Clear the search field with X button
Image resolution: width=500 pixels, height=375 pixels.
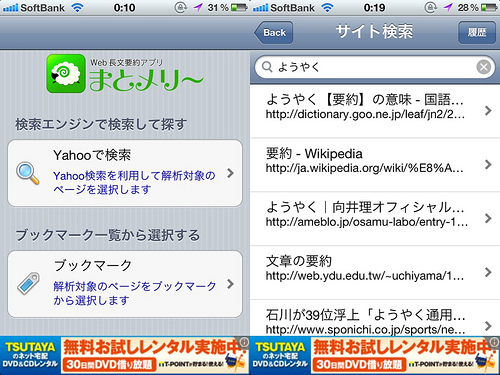point(484,67)
